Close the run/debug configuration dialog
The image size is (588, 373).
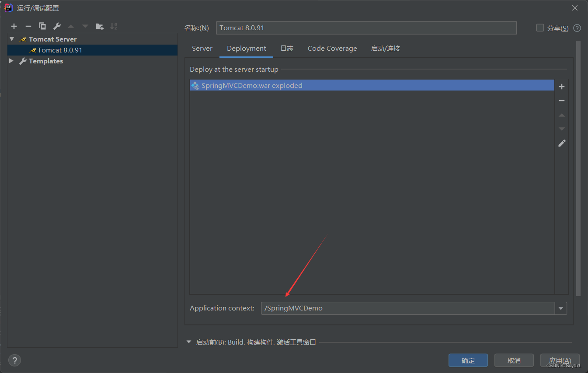point(574,8)
